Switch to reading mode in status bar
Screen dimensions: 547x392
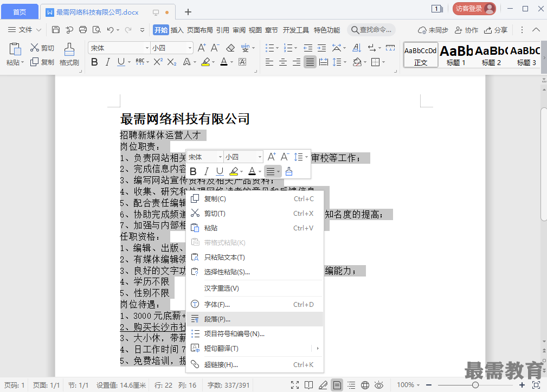[308, 385]
